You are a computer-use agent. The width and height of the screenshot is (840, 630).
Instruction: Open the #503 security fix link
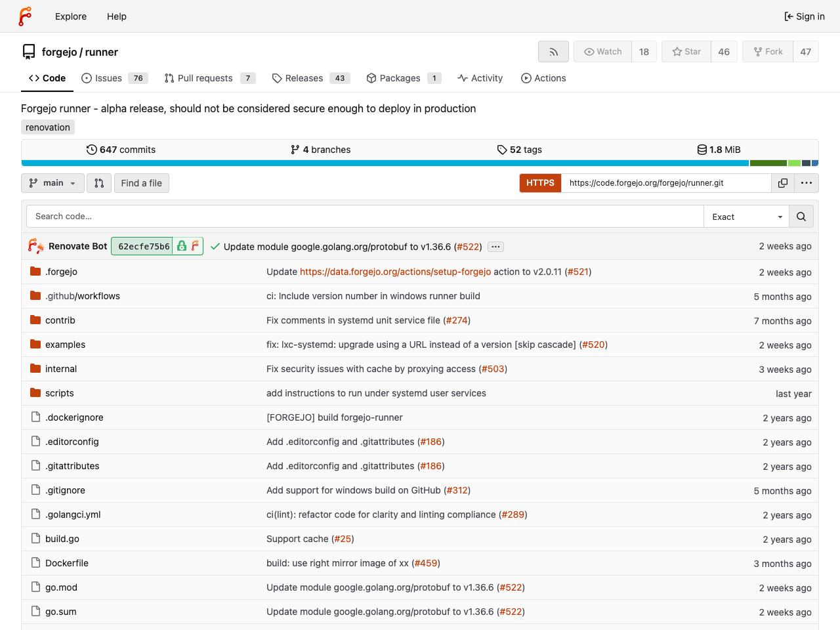click(493, 369)
